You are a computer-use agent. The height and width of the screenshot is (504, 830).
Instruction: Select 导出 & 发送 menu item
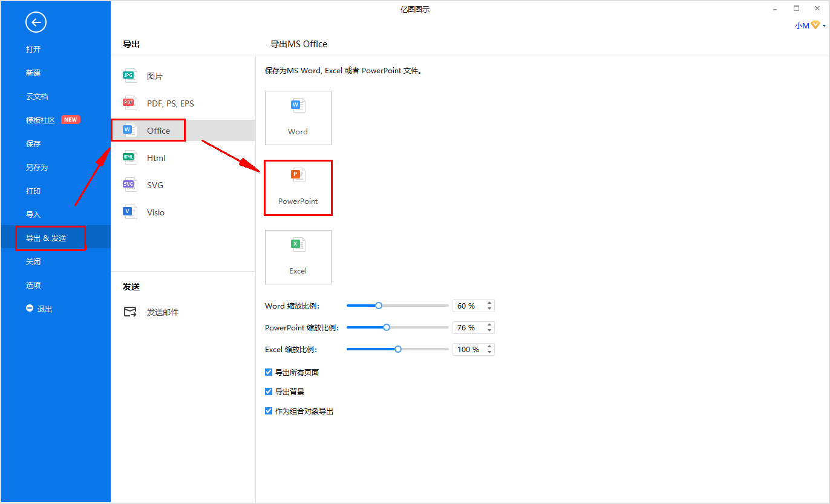[56, 238]
